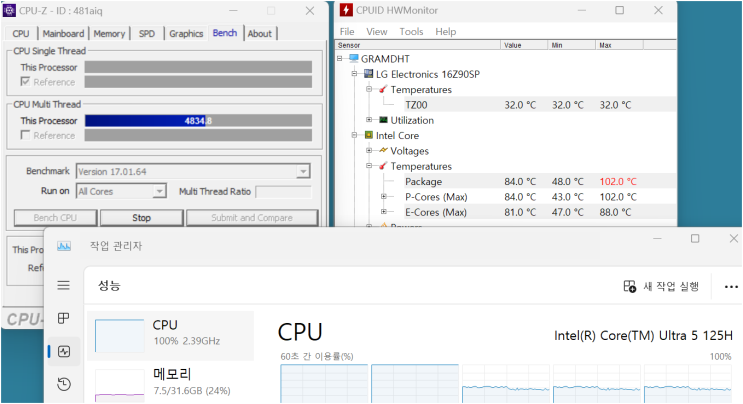
Task: Collapse the LG Electronics 16Z90SP node
Action: point(354,74)
